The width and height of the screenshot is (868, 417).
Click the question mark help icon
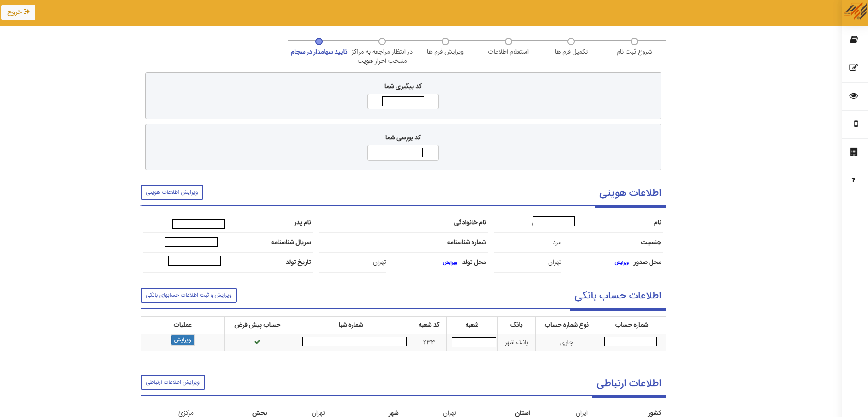tap(853, 180)
